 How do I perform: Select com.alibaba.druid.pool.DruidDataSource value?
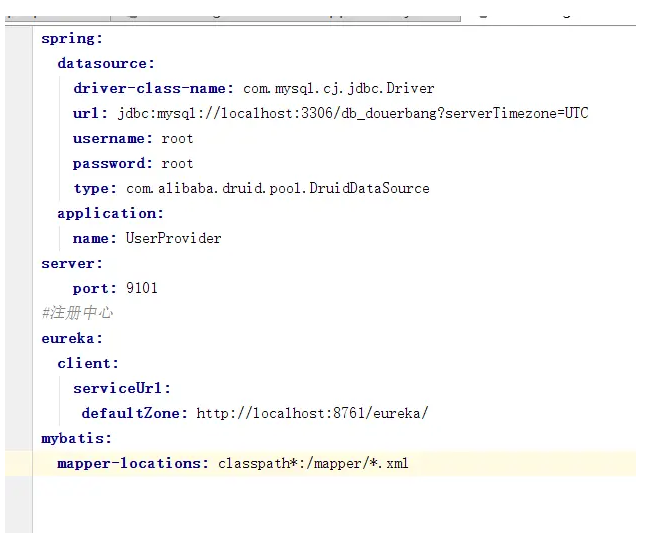278,188
